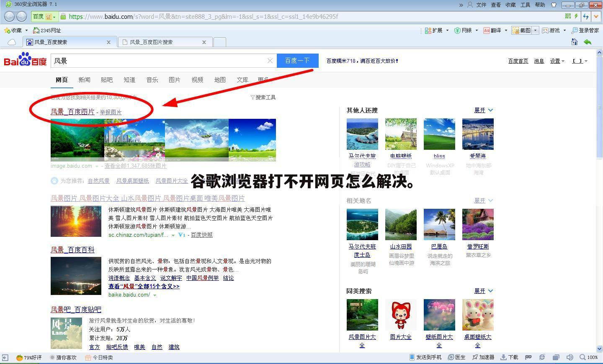The width and height of the screenshot is (603, 364).
Task: Open 今日特卖 in the status bar
Action: (x=99, y=358)
